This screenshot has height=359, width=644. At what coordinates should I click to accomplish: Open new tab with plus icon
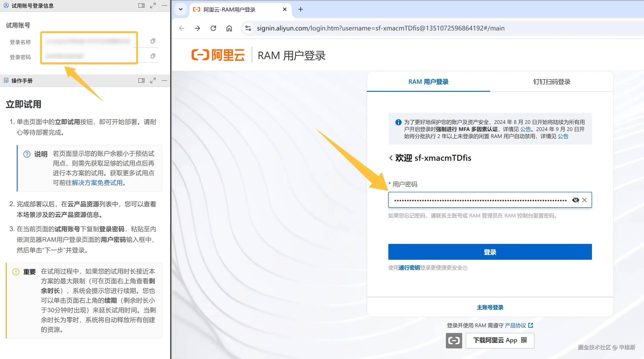300,9
